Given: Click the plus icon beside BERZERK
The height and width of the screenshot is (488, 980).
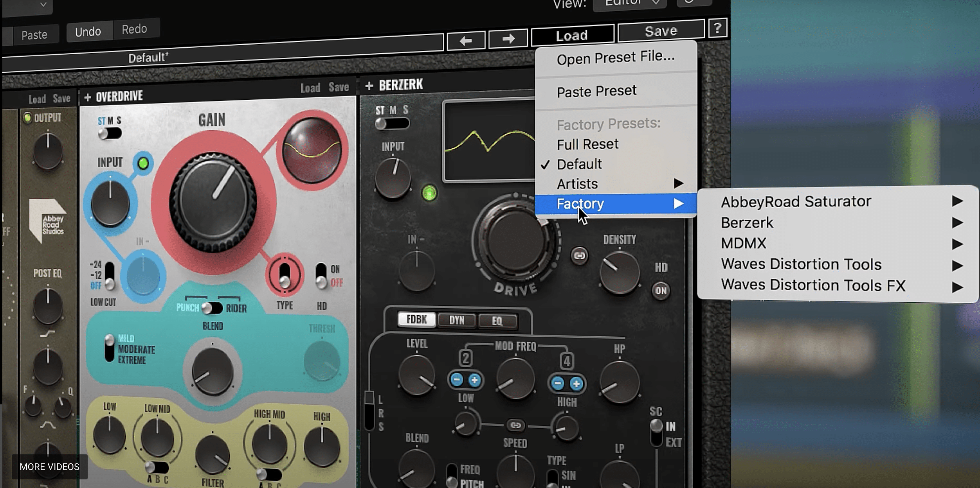Looking at the screenshot, I should pos(369,85).
